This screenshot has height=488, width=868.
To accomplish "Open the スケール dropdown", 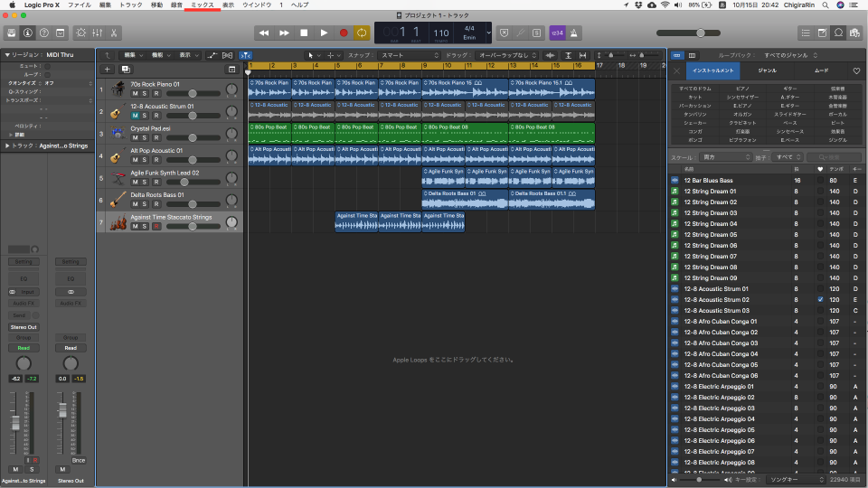I will click(725, 157).
